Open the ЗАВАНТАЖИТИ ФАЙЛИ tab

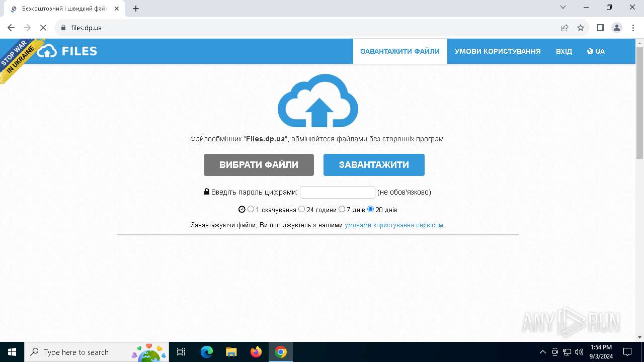(400, 51)
